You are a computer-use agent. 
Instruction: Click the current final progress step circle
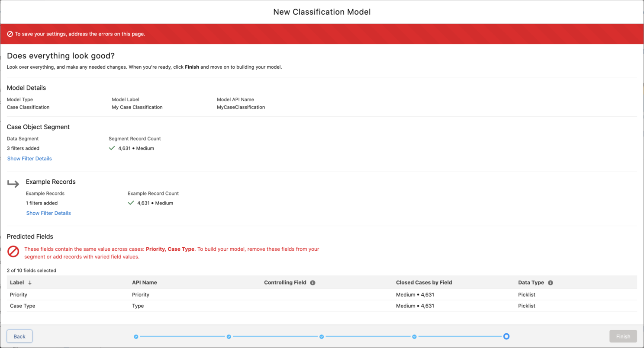pos(506,336)
